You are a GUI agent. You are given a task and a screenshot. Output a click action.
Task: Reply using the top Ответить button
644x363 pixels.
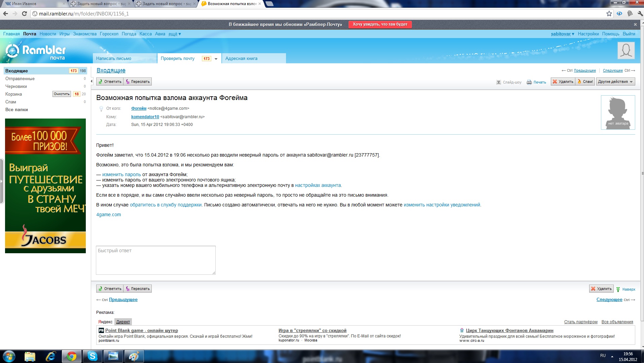click(x=110, y=81)
